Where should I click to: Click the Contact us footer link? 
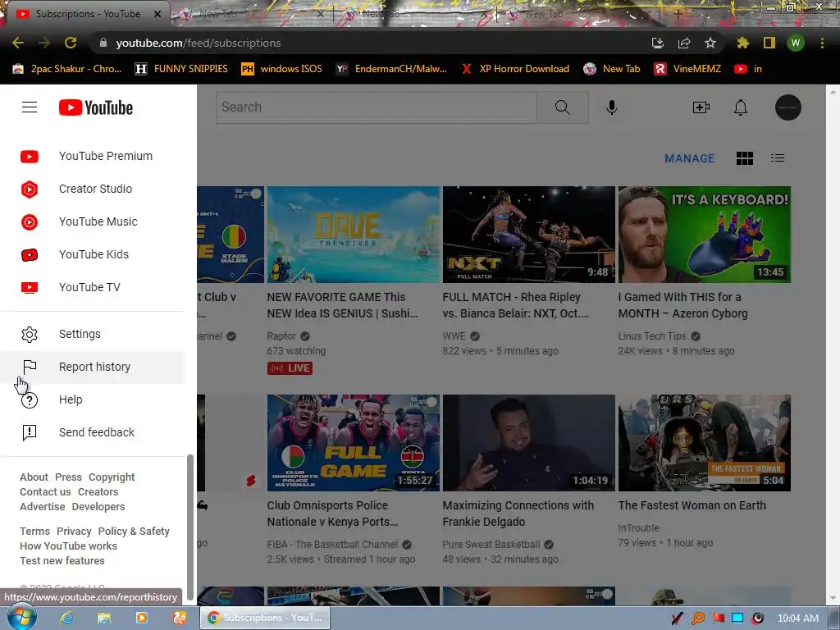tap(45, 492)
